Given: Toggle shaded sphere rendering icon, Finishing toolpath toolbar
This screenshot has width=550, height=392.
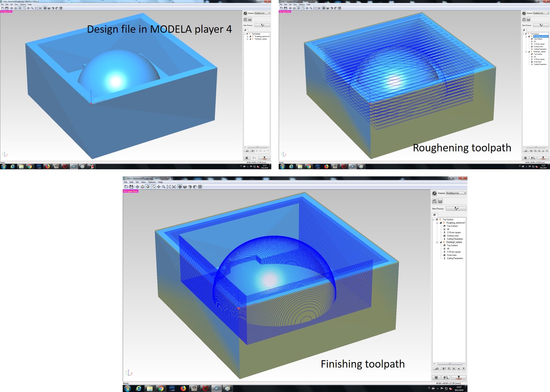Looking at the screenshot, I should pyautogui.click(x=148, y=187).
